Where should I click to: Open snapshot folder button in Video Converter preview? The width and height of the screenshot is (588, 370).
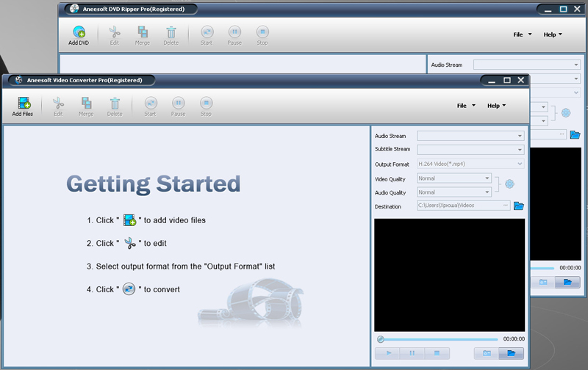pyautogui.click(x=511, y=353)
